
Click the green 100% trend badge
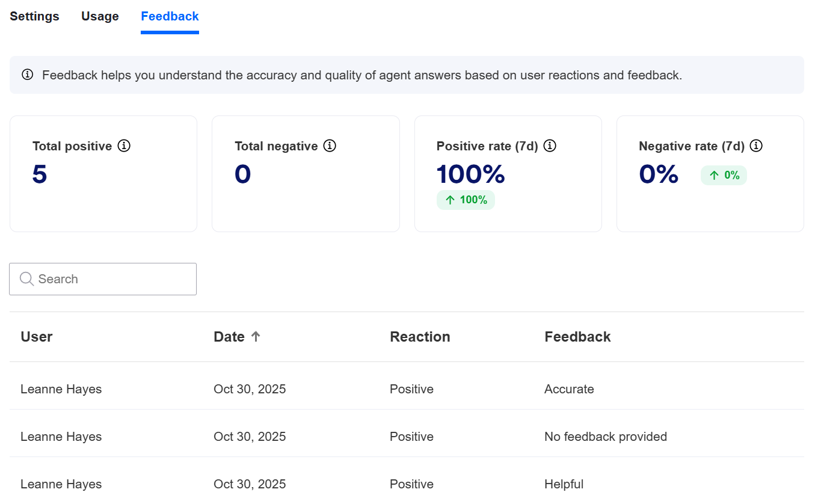pyautogui.click(x=466, y=200)
